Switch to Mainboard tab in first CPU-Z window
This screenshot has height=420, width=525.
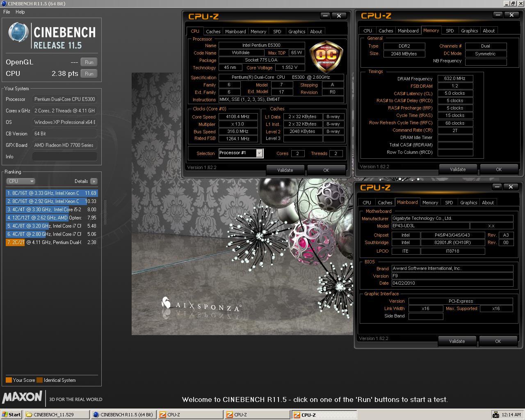(235, 32)
